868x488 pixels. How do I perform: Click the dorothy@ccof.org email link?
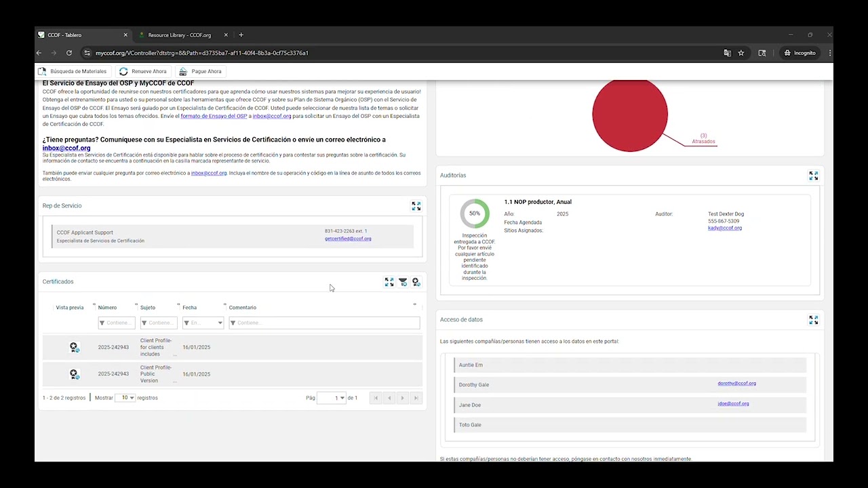click(x=736, y=384)
